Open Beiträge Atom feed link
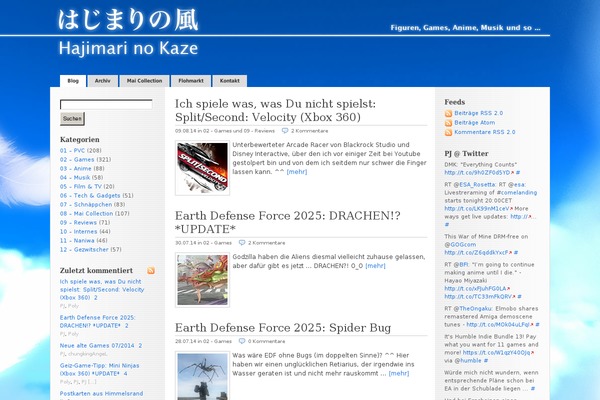This screenshot has height=400, width=600. tap(474, 122)
